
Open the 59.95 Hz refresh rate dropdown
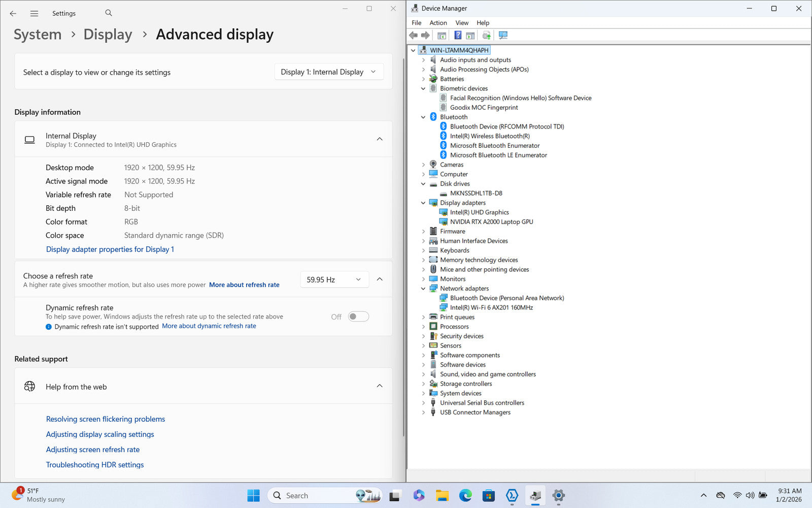(334, 279)
